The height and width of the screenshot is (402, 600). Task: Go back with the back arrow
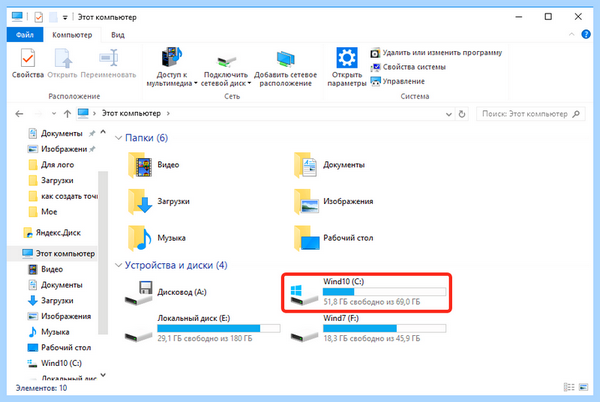tap(19, 114)
